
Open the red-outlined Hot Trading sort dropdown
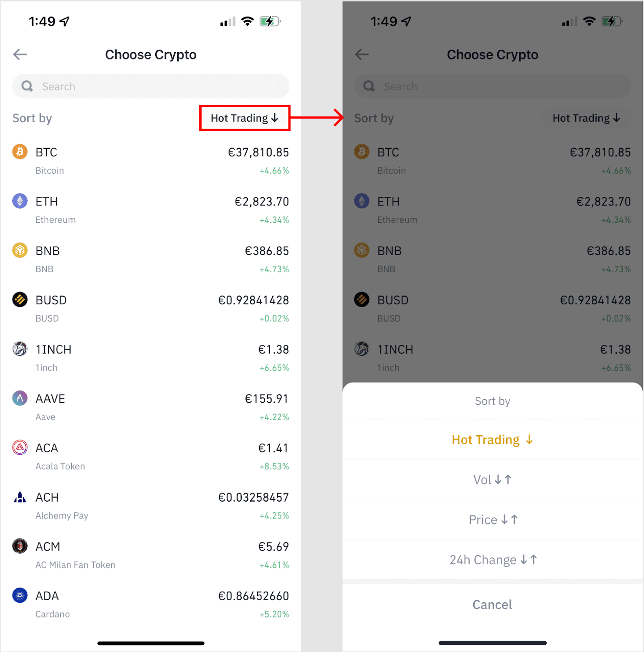(x=245, y=118)
